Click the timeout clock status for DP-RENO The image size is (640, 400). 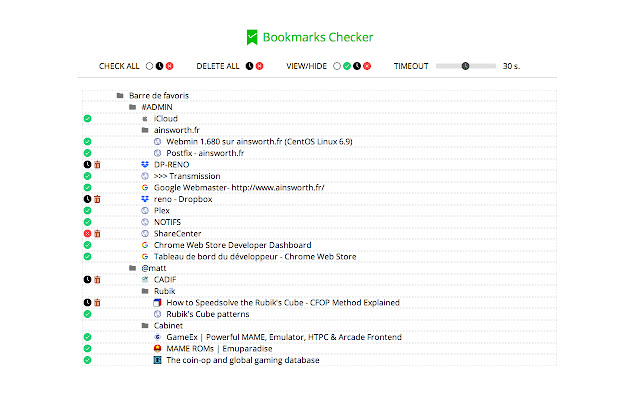(x=87, y=164)
